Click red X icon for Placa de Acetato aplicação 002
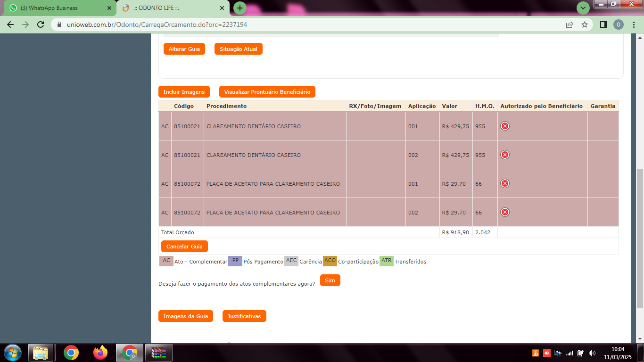 [x=504, y=212]
